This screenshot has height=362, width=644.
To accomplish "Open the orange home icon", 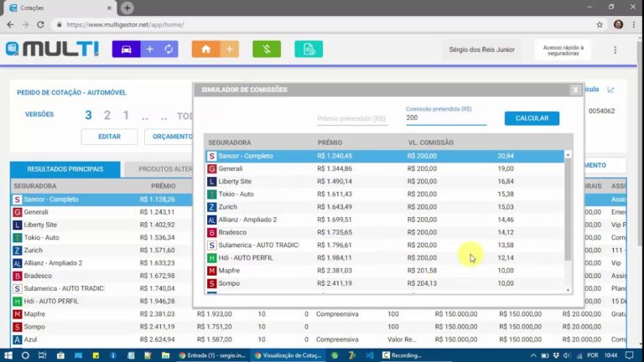I will tap(205, 49).
